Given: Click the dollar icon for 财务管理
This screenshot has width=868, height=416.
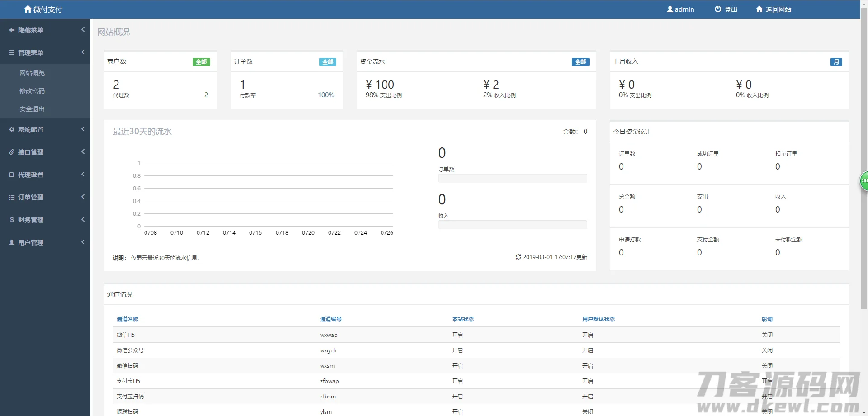Looking at the screenshot, I should [x=12, y=220].
